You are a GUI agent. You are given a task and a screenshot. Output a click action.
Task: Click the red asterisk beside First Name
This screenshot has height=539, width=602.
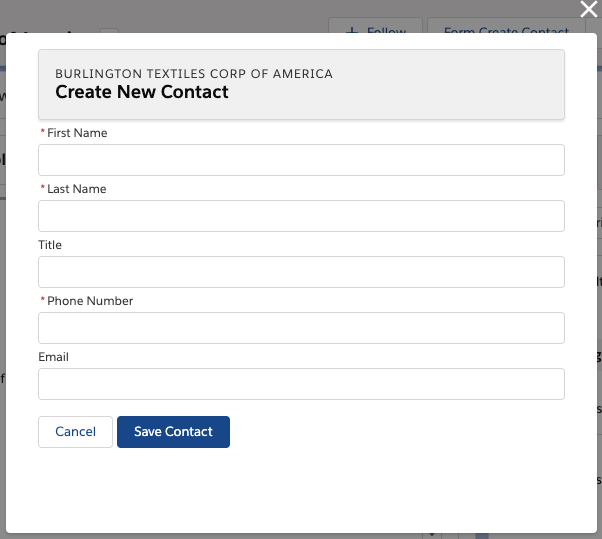[42, 133]
